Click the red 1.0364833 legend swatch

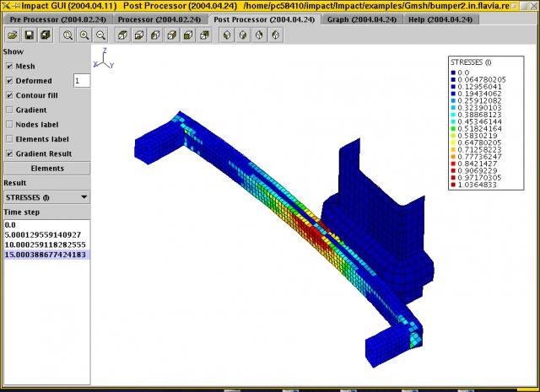click(453, 185)
